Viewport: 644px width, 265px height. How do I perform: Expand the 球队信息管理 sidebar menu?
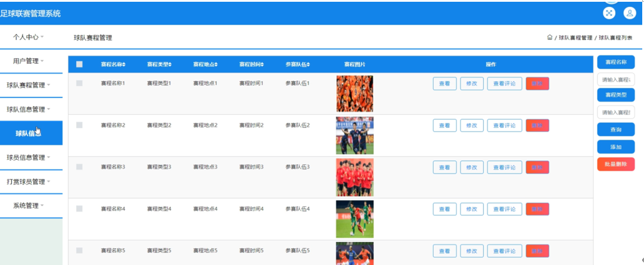click(29, 110)
